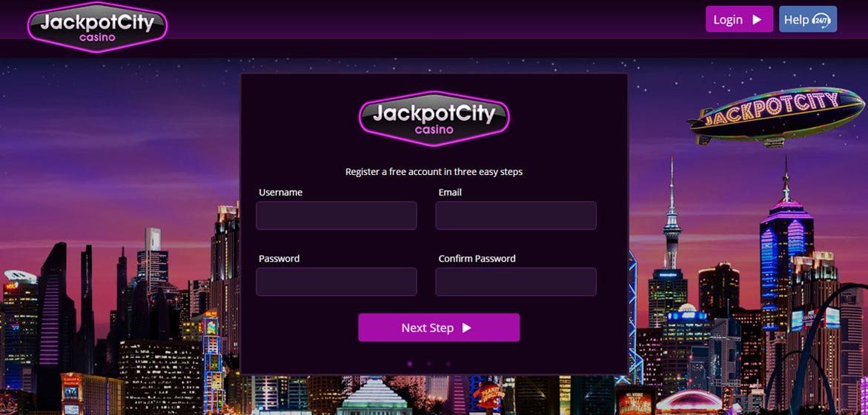
Task: Click the 24/7 icon on Help button
Action: point(821,21)
